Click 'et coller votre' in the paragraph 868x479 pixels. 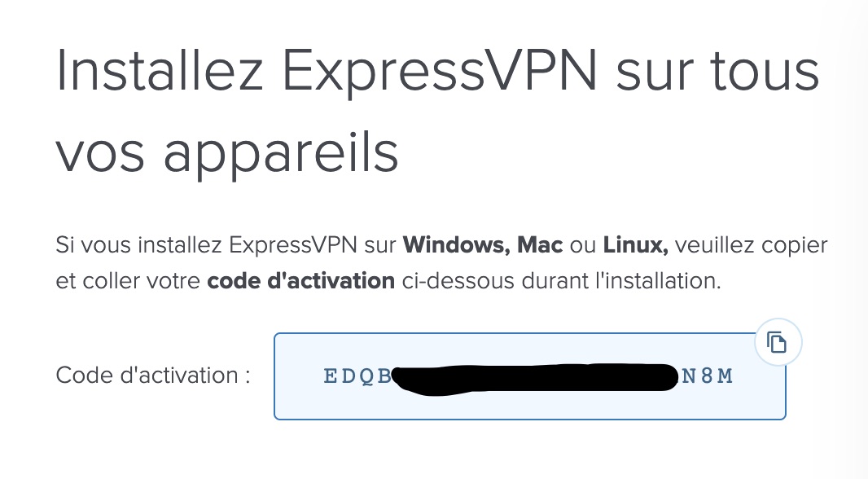(128, 281)
